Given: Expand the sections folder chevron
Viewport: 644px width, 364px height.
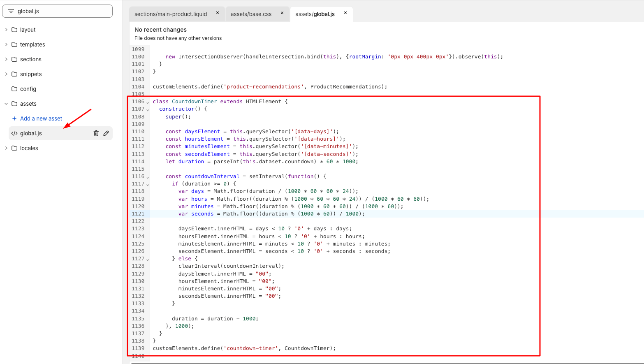Looking at the screenshot, I should (6, 59).
